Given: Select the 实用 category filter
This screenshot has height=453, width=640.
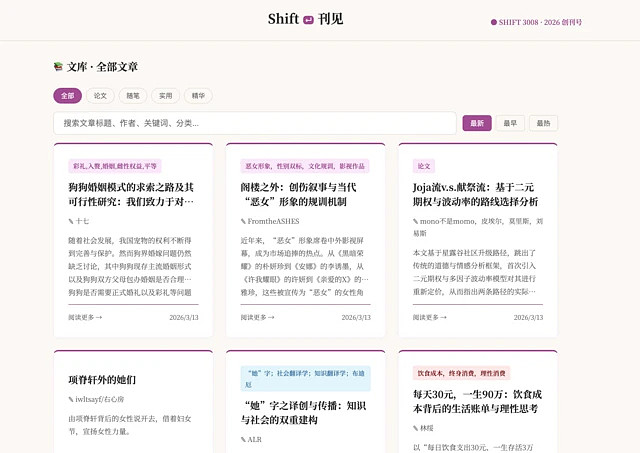Looking at the screenshot, I should pyautogui.click(x=165, y=96).
